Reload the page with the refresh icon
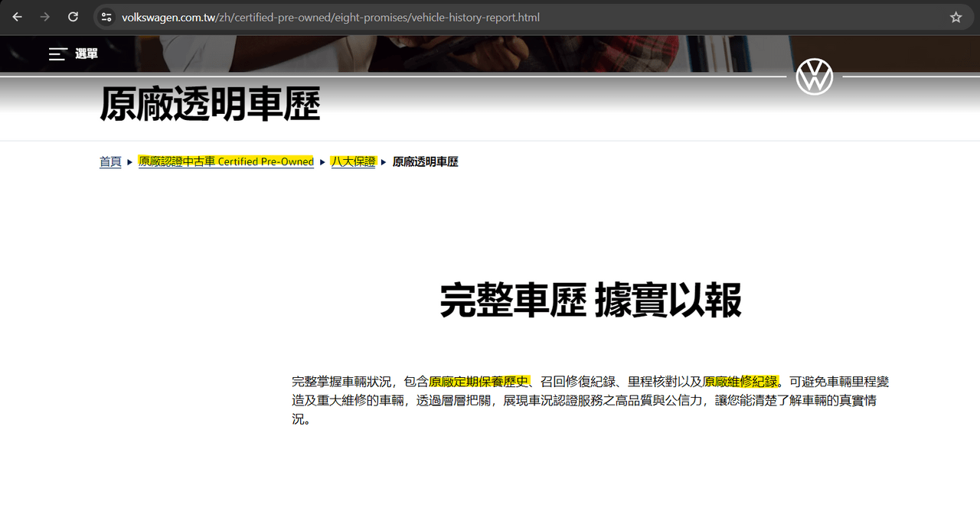Image resolution: width=980 pixels, height=514 pixels. (73, 17)
